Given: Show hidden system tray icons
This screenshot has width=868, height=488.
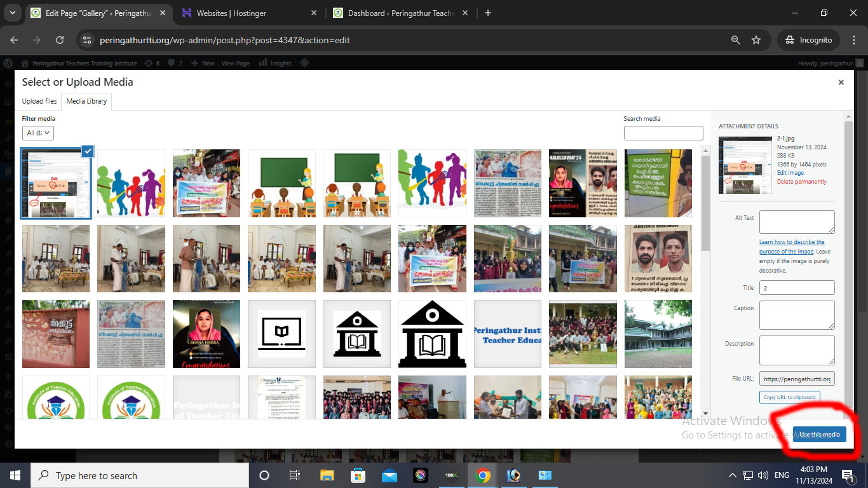Looking at the screenshot, I should (x=732, y=475).
